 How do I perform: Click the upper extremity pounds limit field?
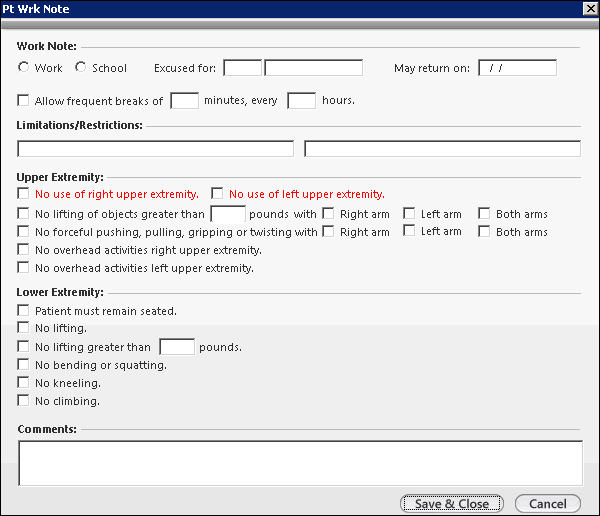(x=228, y=214)
